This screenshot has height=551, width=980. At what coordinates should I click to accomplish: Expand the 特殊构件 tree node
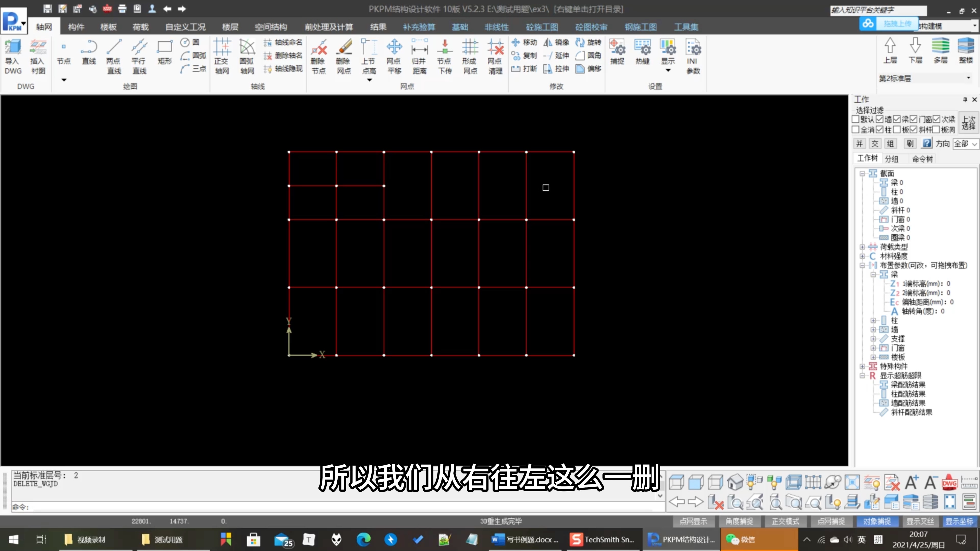click(x=862, y=367)
